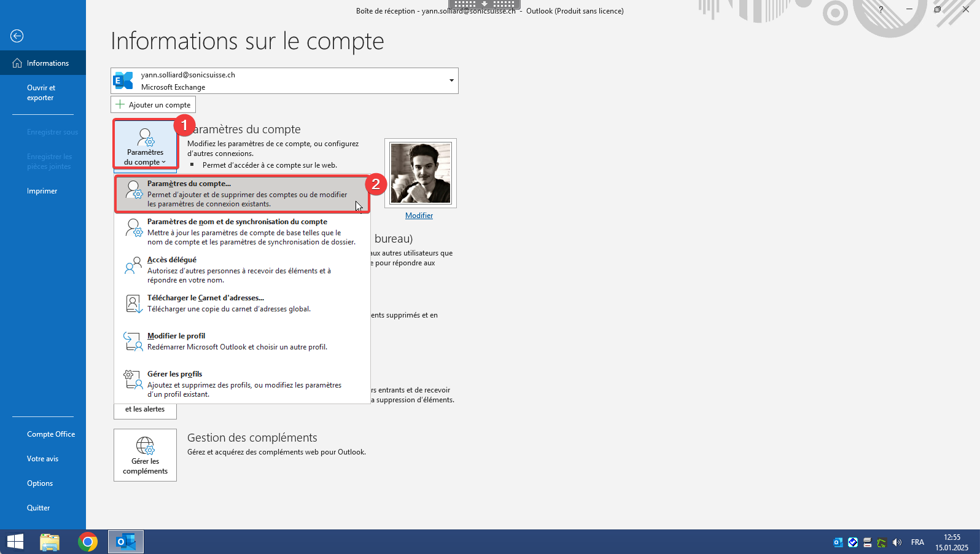The image size is (980, 554).
Task: Open File Explorer from the taskbar
Action: (x=50, y=542)
